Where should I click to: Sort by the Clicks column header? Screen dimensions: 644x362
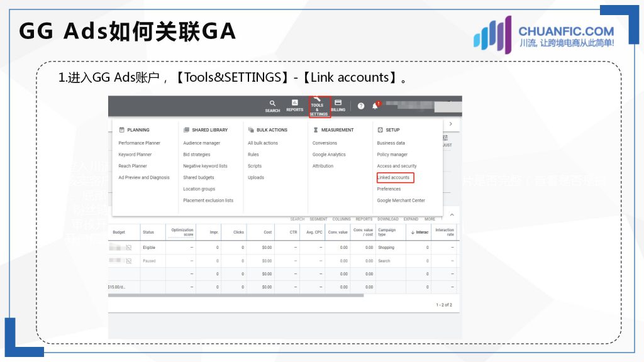[x=238, y=233]
